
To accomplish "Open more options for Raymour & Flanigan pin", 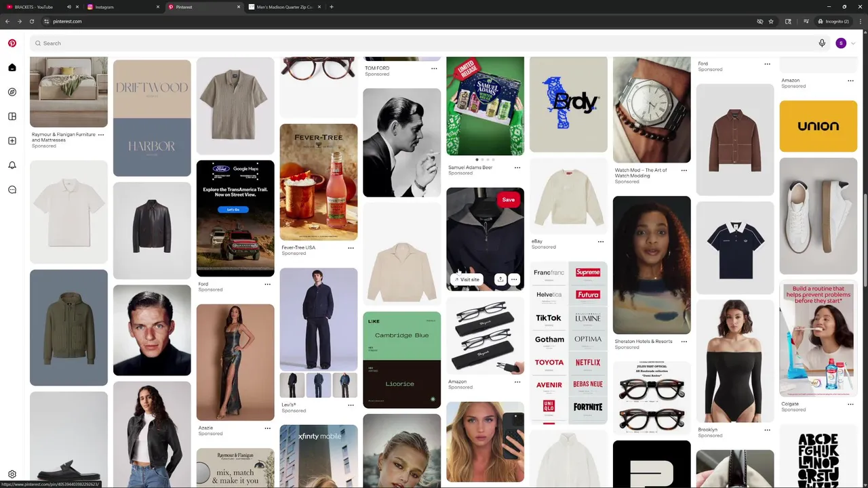I will pyautogui.click(x=101, y=135).
